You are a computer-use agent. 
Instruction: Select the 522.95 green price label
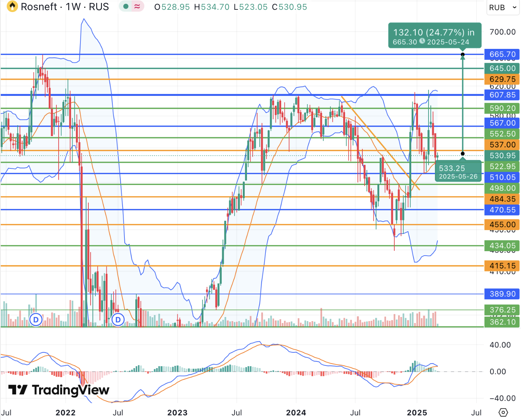pos(502,167)
